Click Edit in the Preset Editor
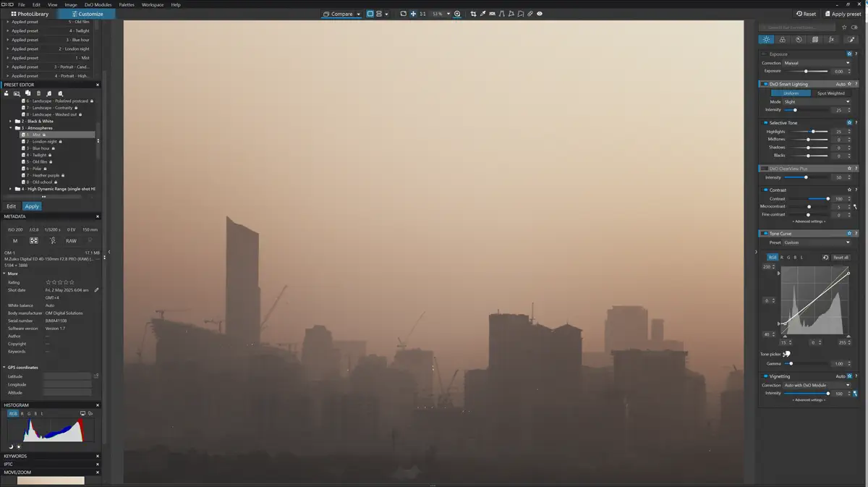 pos(12,206)
